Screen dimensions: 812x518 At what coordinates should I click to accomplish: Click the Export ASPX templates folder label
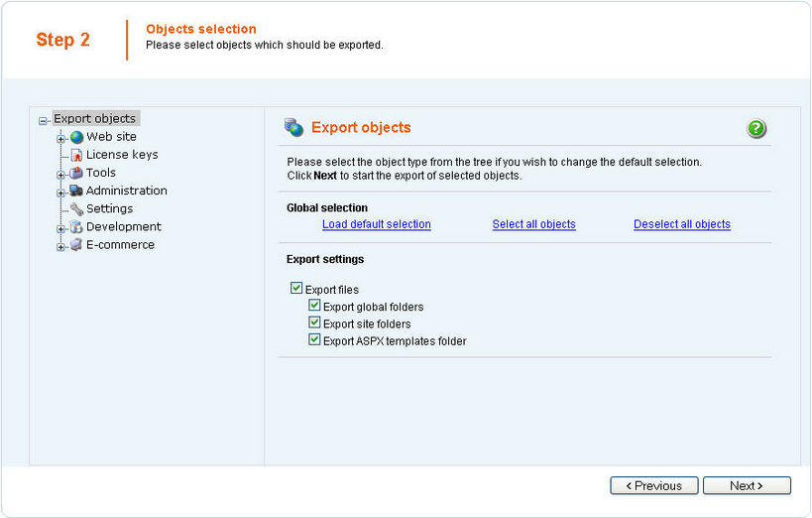coord(395,341)
